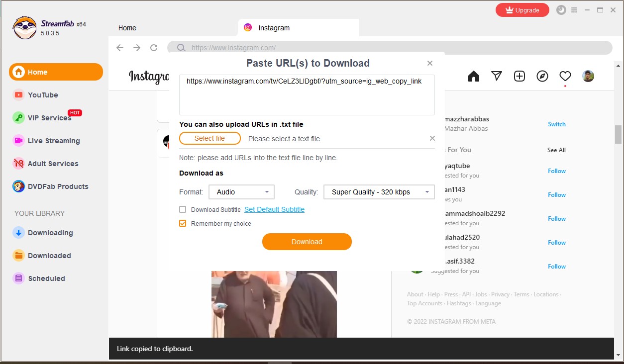Click the URL text area
Screen dimensions: 624x364
click(x=307, y=95)
